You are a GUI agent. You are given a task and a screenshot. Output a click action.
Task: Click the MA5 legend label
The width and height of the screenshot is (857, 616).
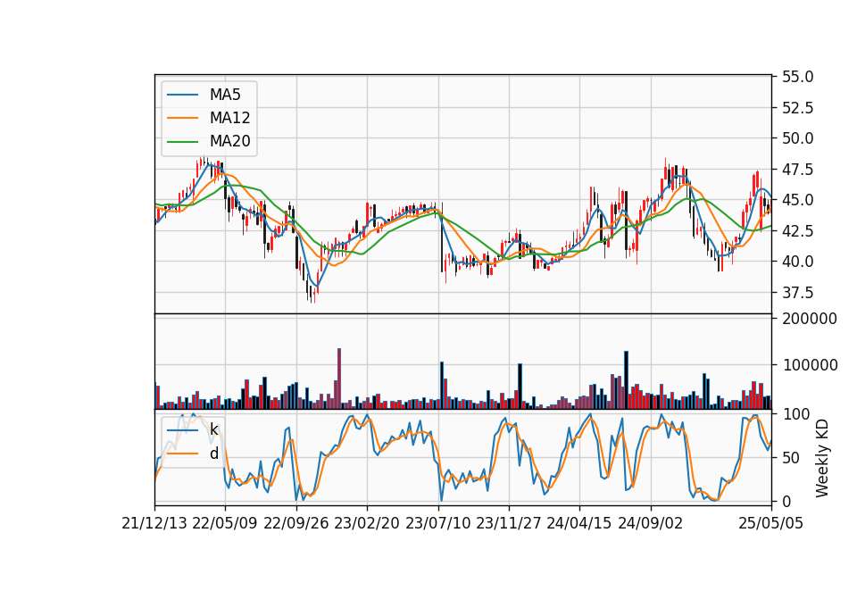225,95
